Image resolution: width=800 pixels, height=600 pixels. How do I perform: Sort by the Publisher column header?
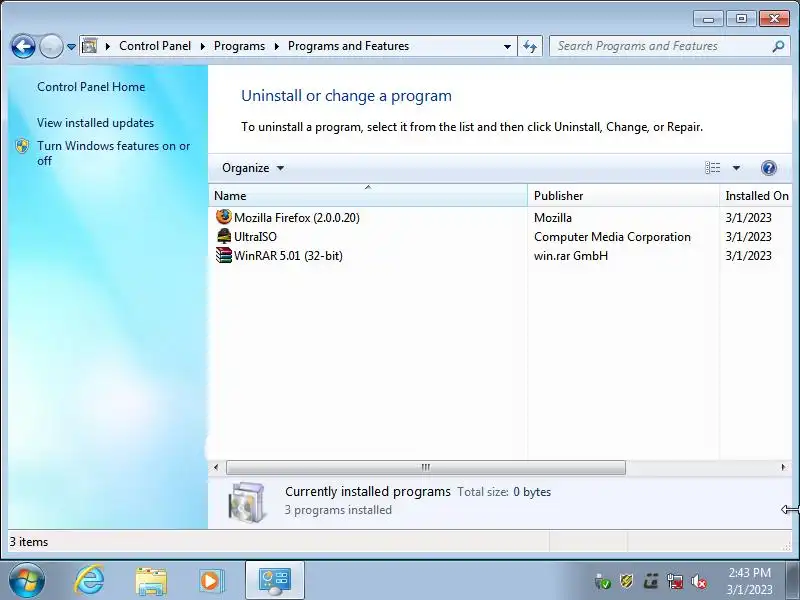click(623, 196)
